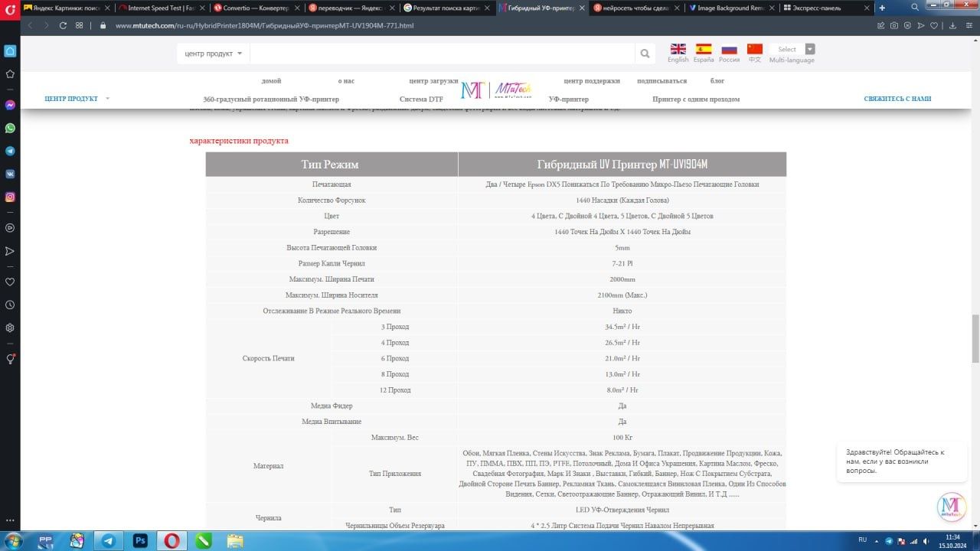Open sidebar history clock icon
Viewport: 980px width, 551px height.
tap(10, 305)
